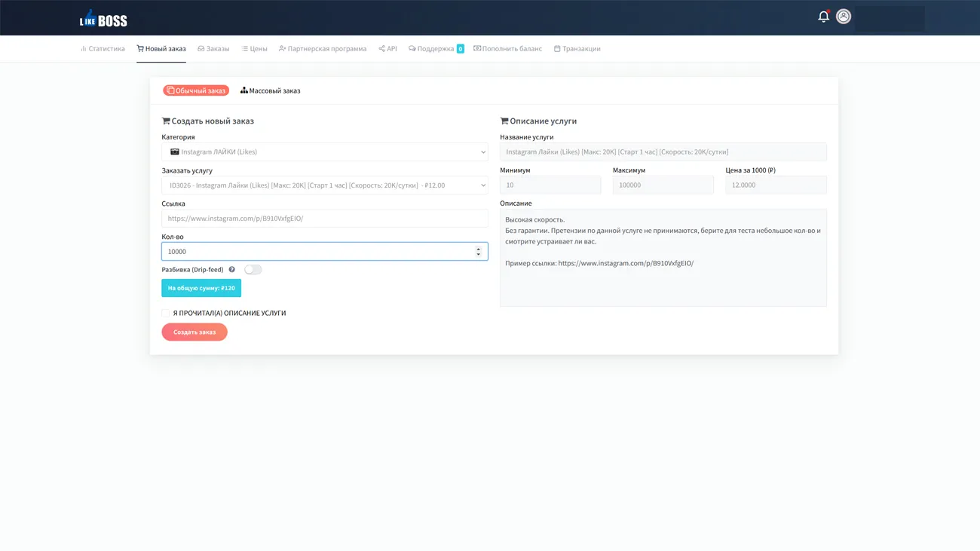The image size is (980, 551).
Task: Select the Обычный заказ tab
Action: tap(196, 90)
